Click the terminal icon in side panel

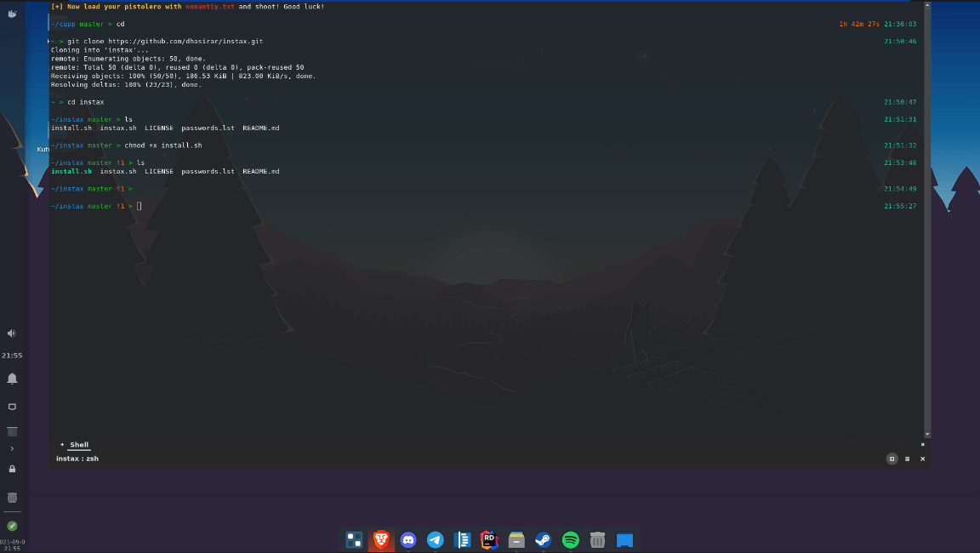click(x=12, y=432)
